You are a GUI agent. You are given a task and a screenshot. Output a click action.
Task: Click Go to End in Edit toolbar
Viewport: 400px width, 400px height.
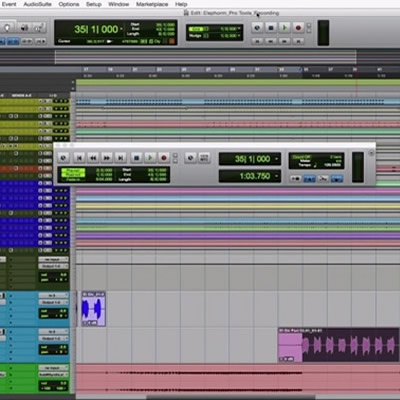point(298,41)
